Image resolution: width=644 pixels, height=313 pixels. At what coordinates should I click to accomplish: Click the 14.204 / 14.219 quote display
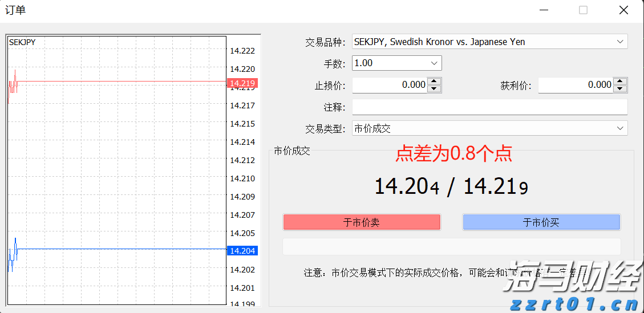click(x=451, y=186)
